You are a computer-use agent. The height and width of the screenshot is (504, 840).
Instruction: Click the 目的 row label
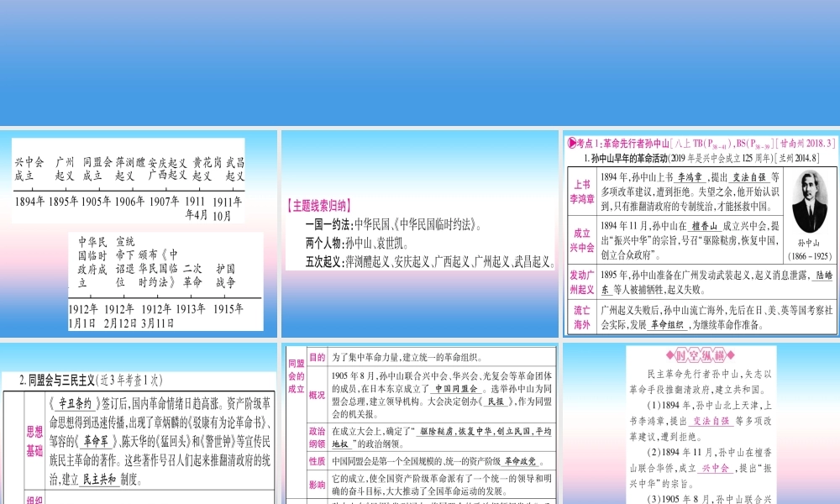tap(318, 357)
